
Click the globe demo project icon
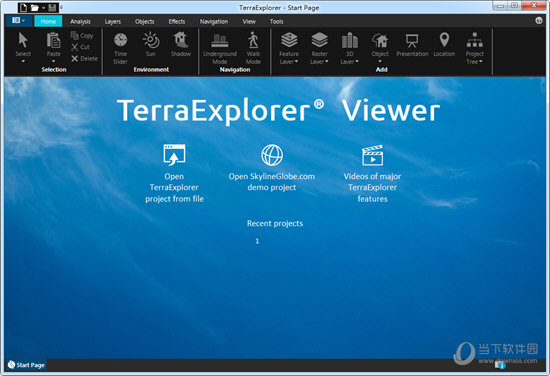click(272, 155)
